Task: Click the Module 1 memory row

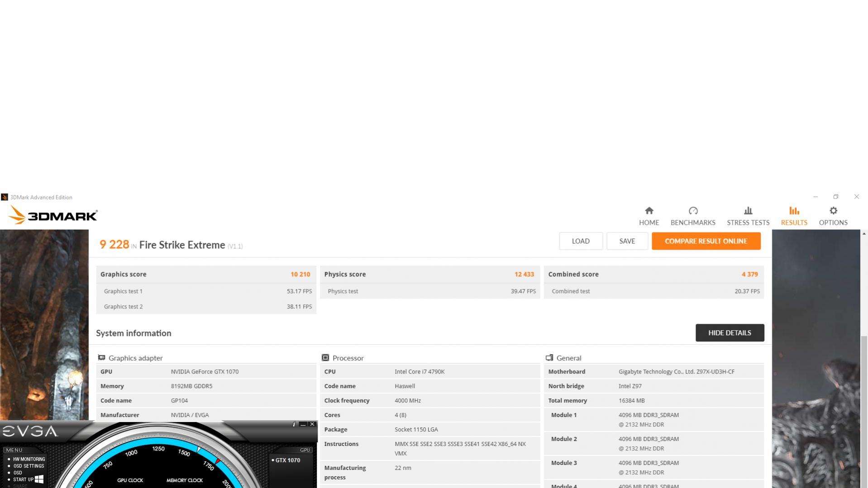Action: pyautogui.click(x=654, y=420)
